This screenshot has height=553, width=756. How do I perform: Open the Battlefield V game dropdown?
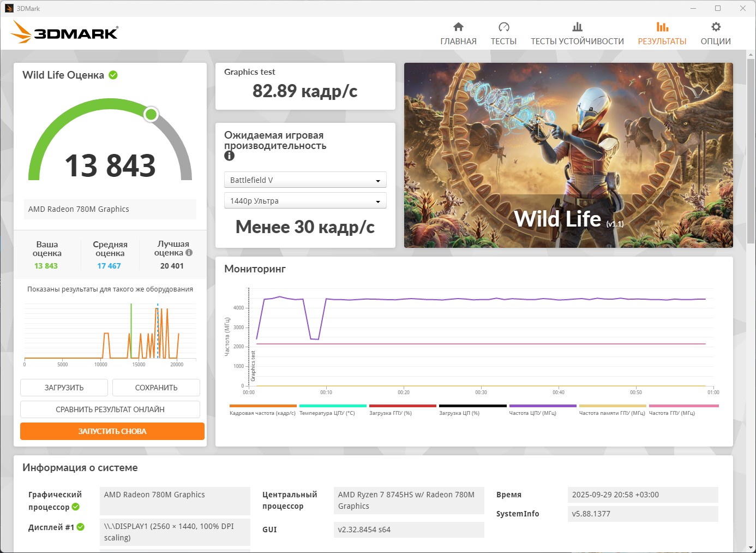(x=305, y=180)
